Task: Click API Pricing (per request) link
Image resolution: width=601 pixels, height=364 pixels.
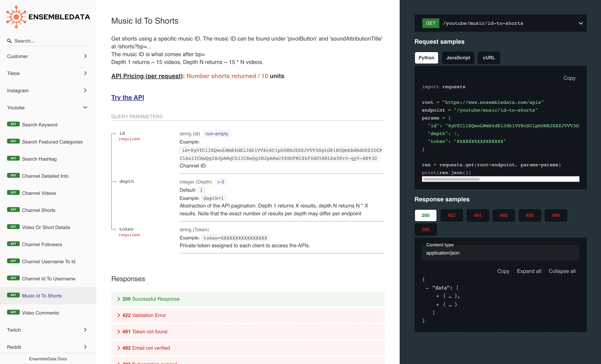Action: [147, 76]
